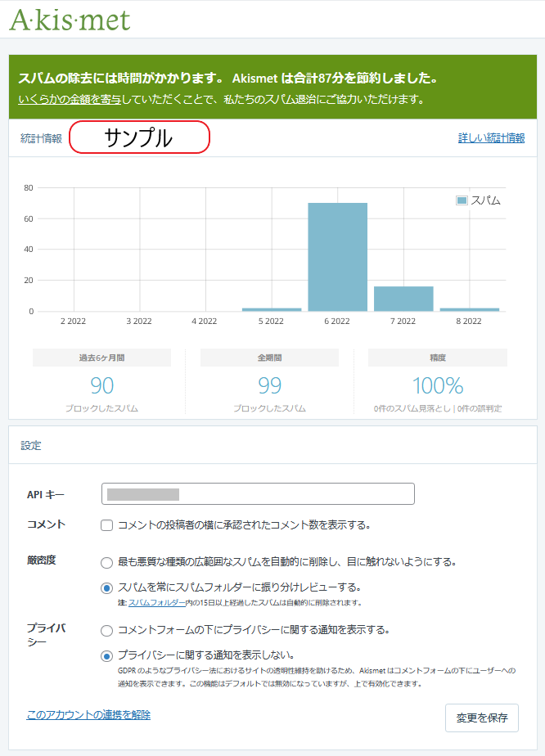Click the スパム legend color swatch
Image resolution: width=545 pixels, height=756 pixels.
(x=462, y=200)
